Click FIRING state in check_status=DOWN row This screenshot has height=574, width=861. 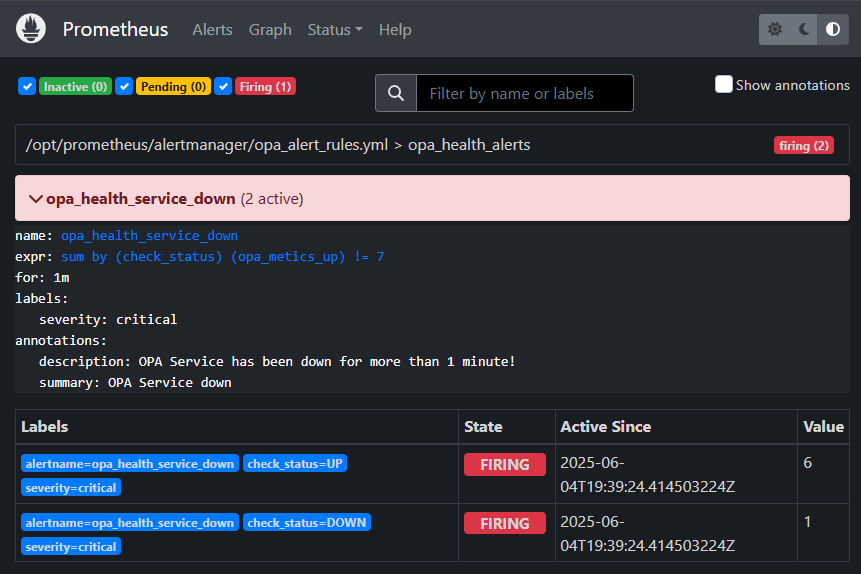point(505,523)
